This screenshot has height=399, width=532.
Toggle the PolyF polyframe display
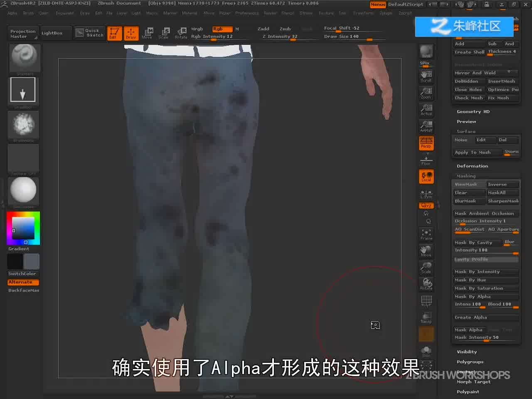pyautogui.click(x=426, y=301)
